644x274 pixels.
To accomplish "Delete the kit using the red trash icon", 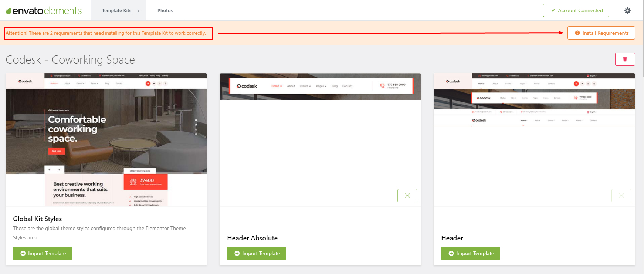I will pos(625,59).
